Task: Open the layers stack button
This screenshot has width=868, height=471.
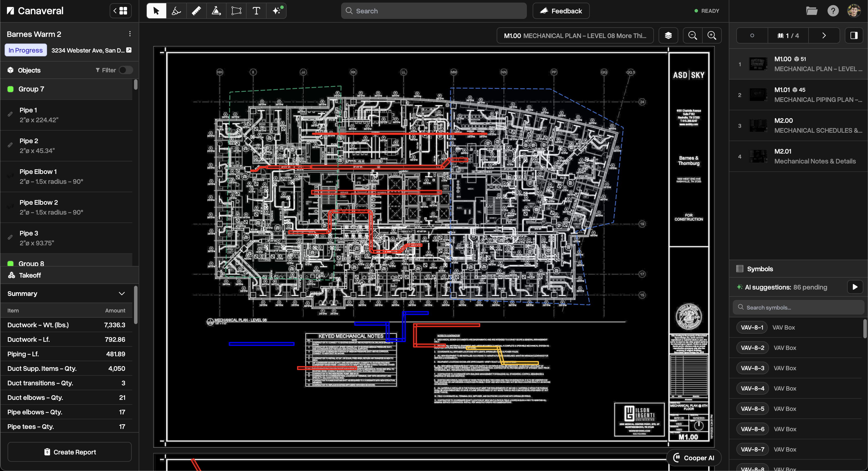Action: coord(668,35)
